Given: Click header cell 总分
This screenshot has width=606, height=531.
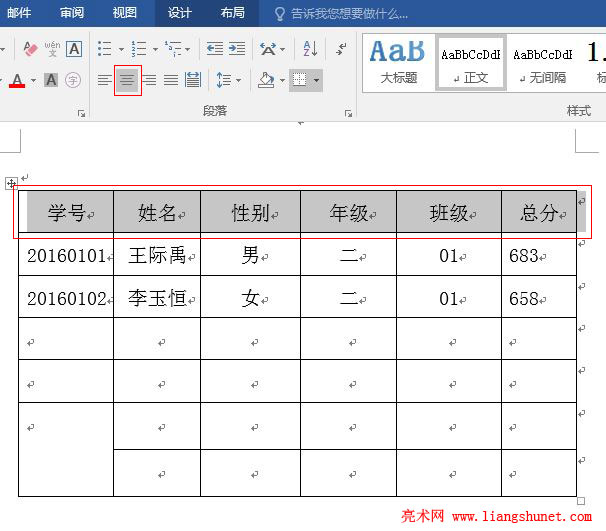Looking at the screenshot, I should (539, 212).
